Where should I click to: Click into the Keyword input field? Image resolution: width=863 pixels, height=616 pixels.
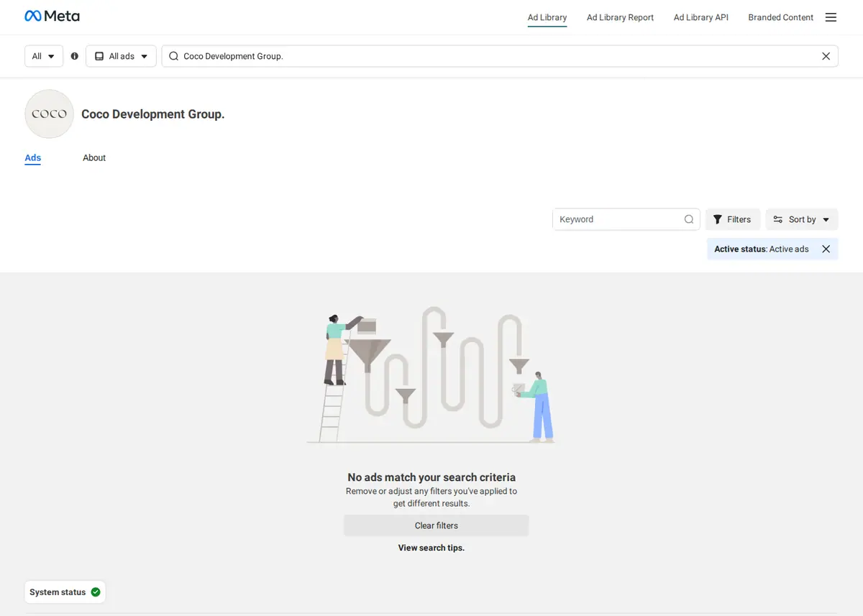(618, 219)
